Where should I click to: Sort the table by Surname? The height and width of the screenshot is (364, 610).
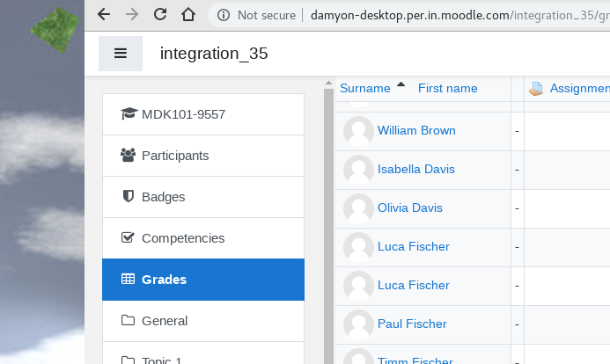coord(365,88)
